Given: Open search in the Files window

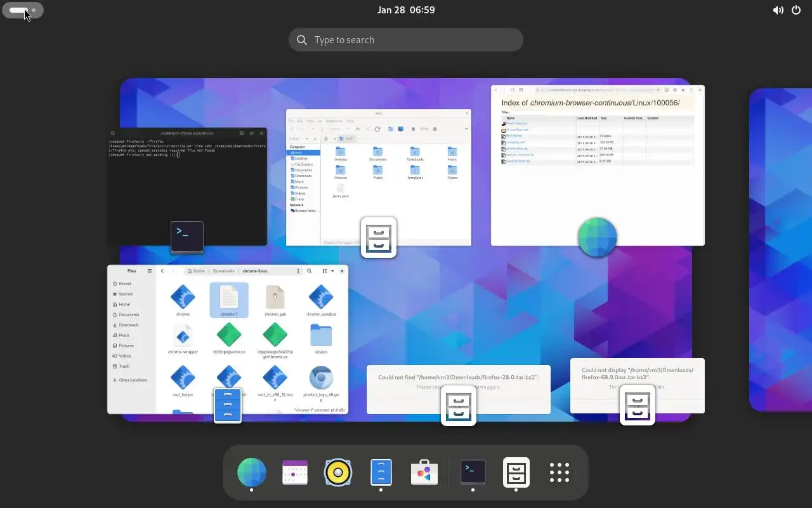Looking at the screenshot, I should [x=310, y=271].
